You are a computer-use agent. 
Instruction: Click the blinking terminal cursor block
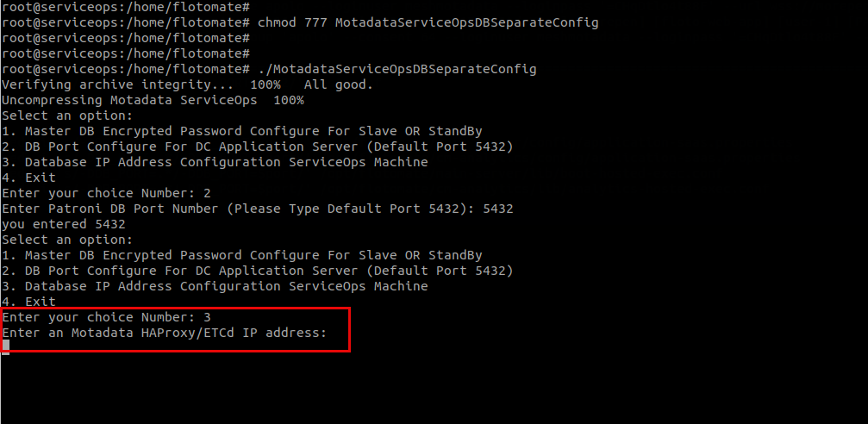point(5,346)
